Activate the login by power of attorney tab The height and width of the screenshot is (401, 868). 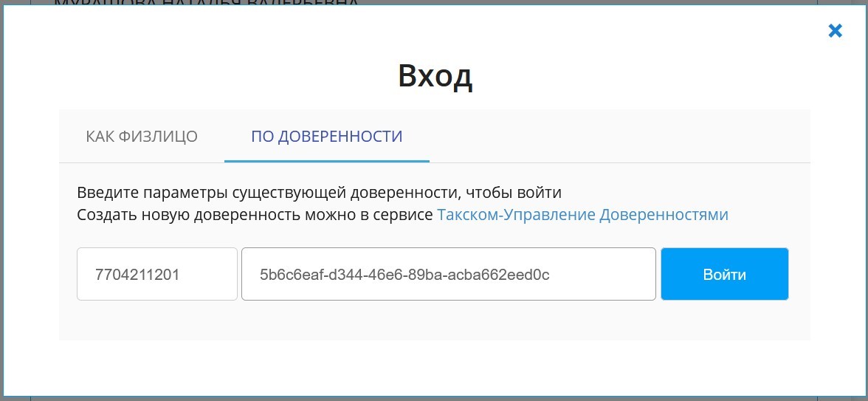326,137
